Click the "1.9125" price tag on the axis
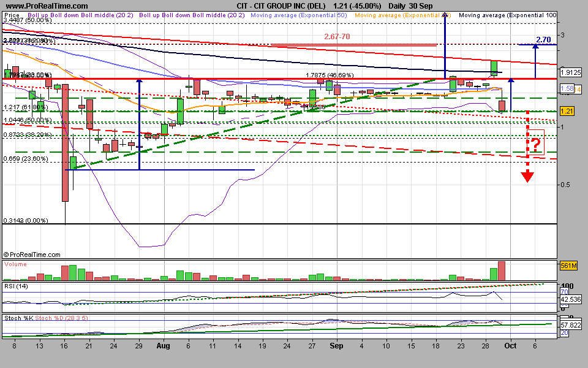588x368 pixels. click(x=570, y=72)
